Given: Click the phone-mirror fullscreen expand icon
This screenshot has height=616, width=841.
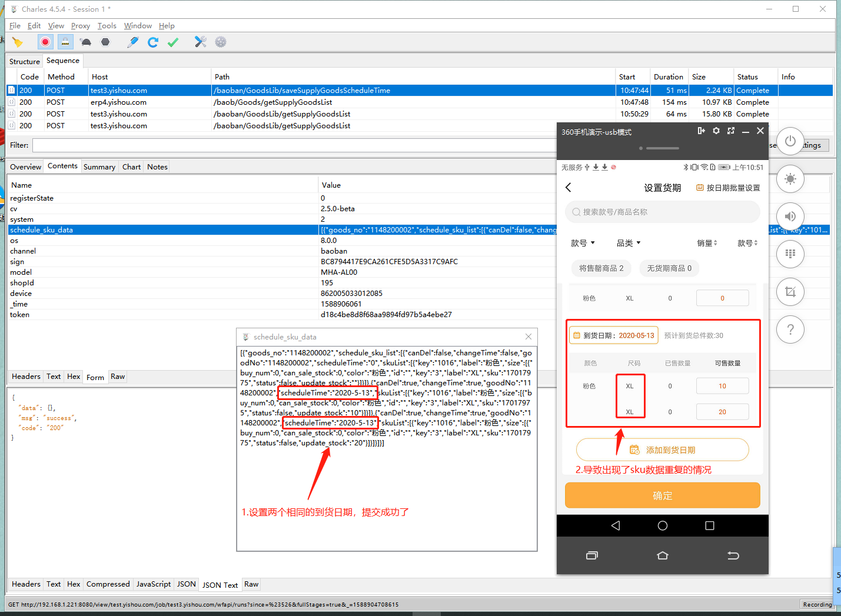Looking at the screenshot, I should click(731, 131).
